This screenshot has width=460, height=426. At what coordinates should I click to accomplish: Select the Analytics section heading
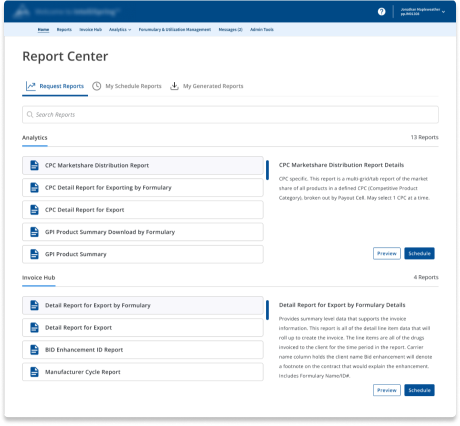35,138
